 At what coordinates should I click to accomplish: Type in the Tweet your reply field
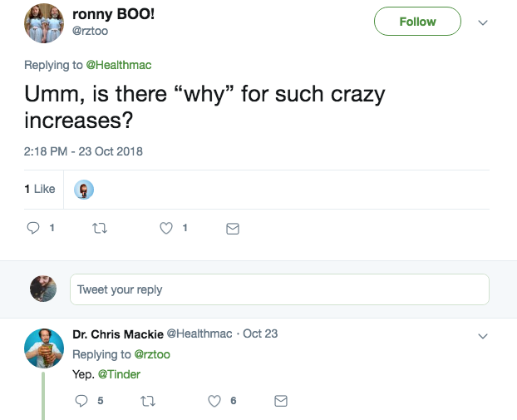click(x=279, y=289)
